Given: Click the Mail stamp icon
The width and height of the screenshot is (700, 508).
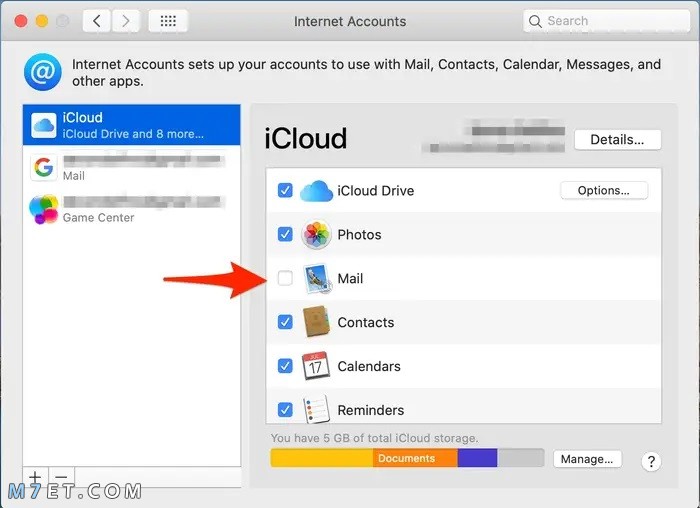Looking at the screenshot, I should pos(317,279).
